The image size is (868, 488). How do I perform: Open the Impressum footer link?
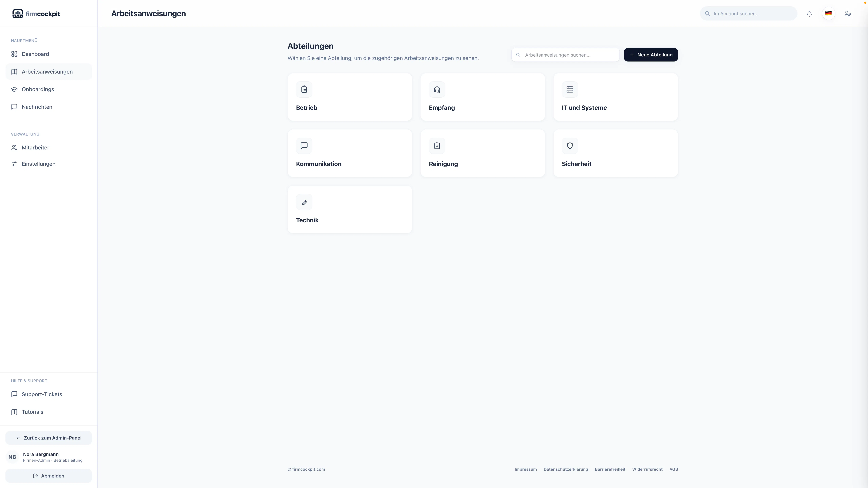pyautogui.click(x=526, y=469)
